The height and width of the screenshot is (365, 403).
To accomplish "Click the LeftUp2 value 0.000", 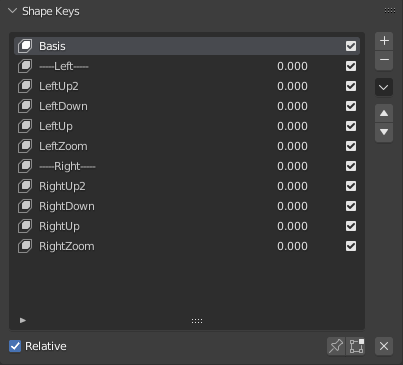I will [x=292, y=86].
